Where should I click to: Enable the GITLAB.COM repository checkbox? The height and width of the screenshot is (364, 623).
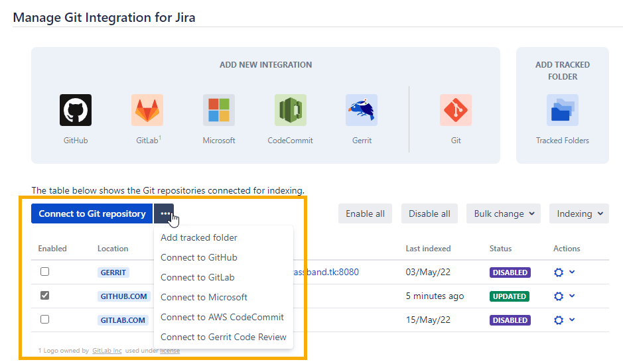[x=45, y=319]
